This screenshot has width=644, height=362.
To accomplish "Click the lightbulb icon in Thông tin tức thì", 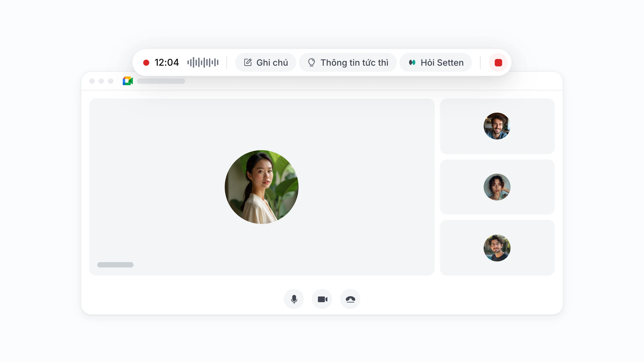I will point(311,62).
